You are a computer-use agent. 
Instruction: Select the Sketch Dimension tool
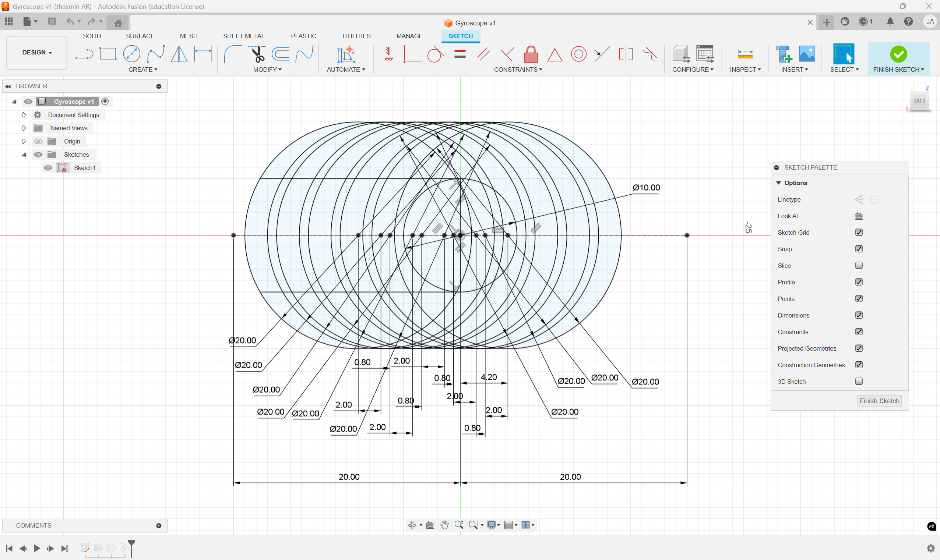click(x=203, y=54)
